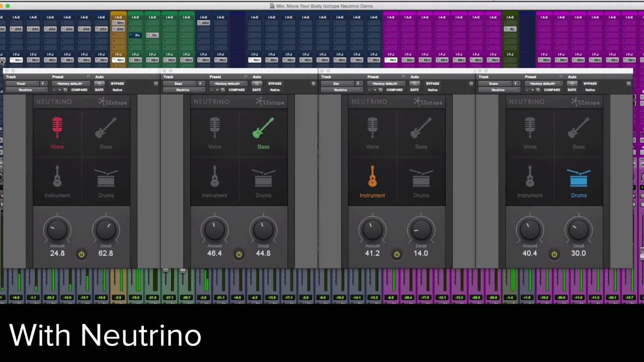
Task: Open factory default preset list in Vocal plugin
Action: [x=70, y=83]
